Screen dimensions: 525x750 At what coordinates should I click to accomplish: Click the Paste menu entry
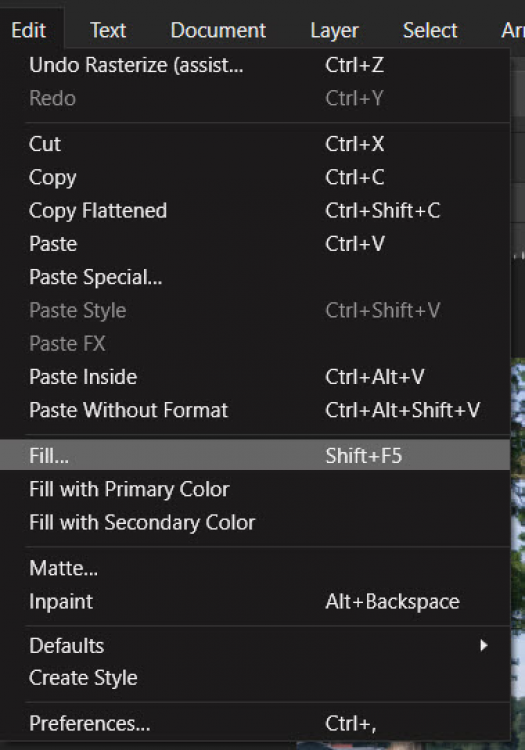click(x=255, y=244)
